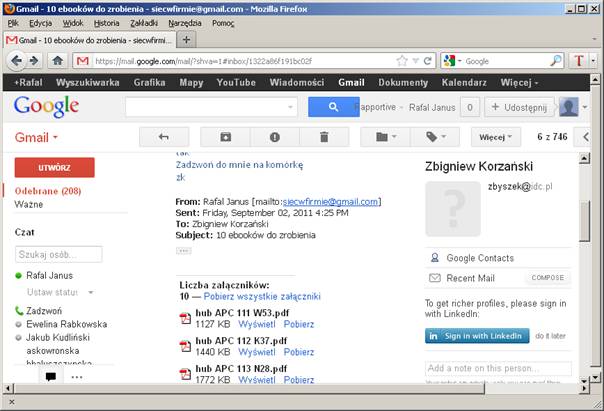Open the Narzędzia menu
This screenshot has height=411, width=604.
[185, 23]
